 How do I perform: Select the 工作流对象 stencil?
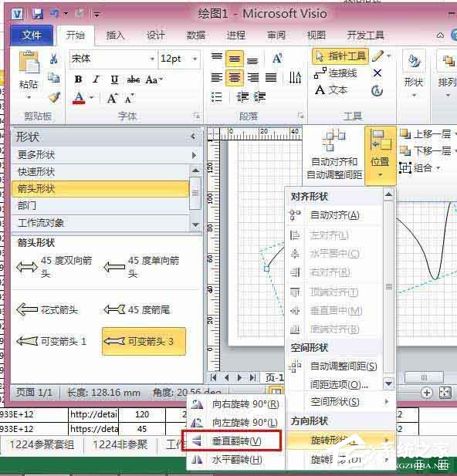(100, 223)
